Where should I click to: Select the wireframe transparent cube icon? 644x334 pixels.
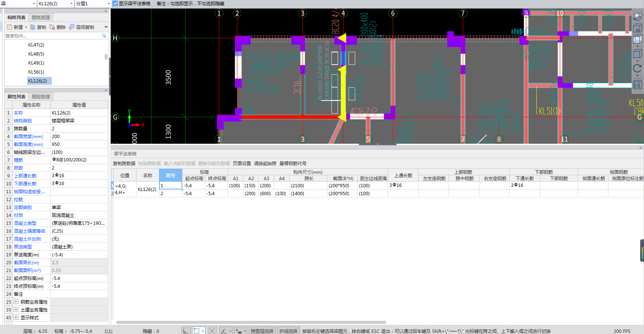click(638, 39)
